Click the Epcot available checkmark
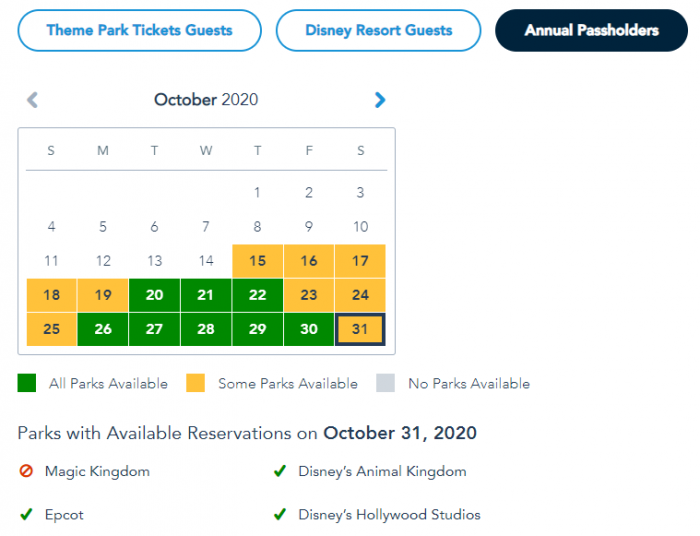Screen dimensions: 700x536 [x=26, y=515]
